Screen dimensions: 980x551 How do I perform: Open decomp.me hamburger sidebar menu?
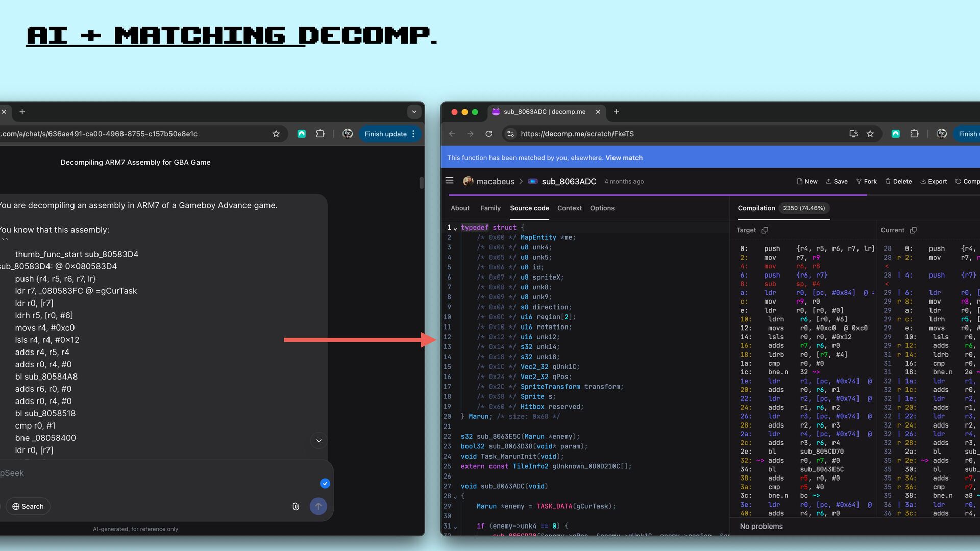pyautogui.click(x=449, y=181)
